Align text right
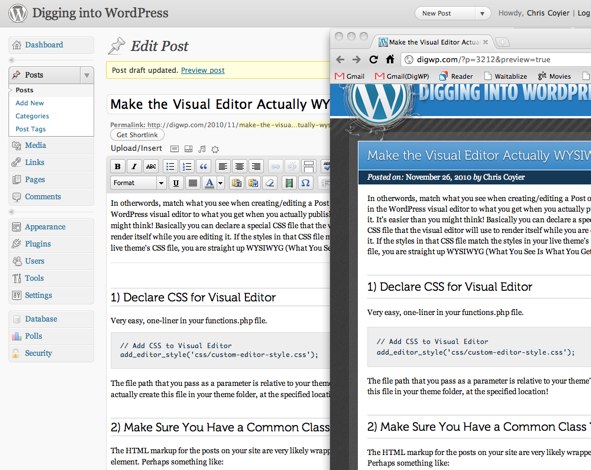This screenshot has height=470, width=591. click(x=256, y=166)
